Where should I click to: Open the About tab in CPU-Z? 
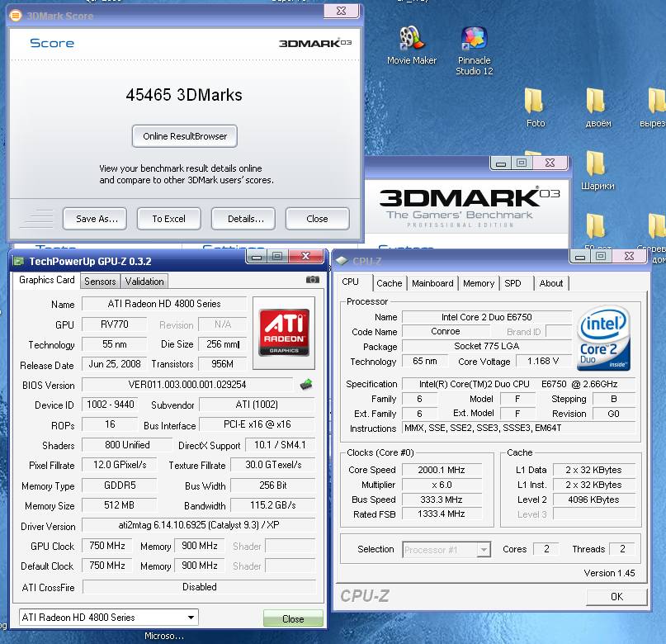pyautogui.click(x=551, y=283)
